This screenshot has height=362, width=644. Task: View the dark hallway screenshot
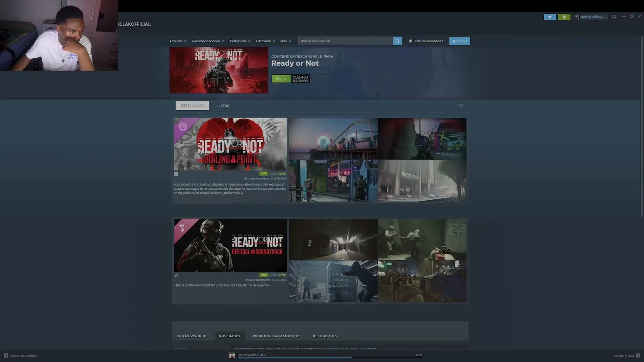333,239
